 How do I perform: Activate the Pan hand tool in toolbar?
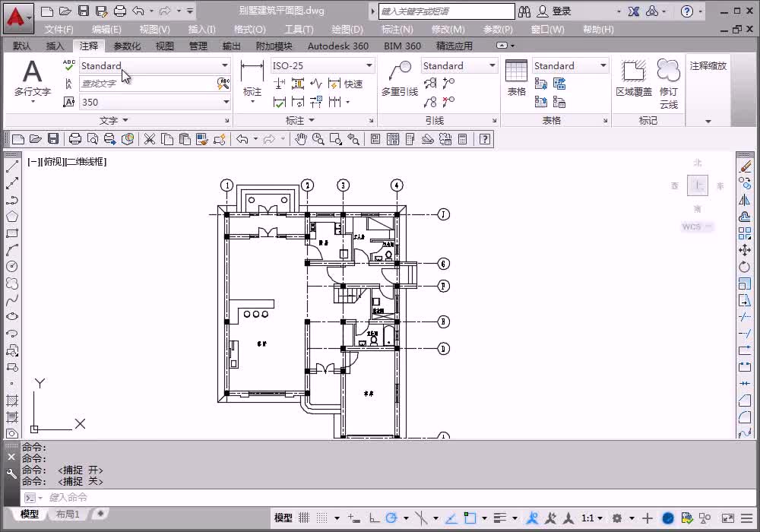[301, 139]
